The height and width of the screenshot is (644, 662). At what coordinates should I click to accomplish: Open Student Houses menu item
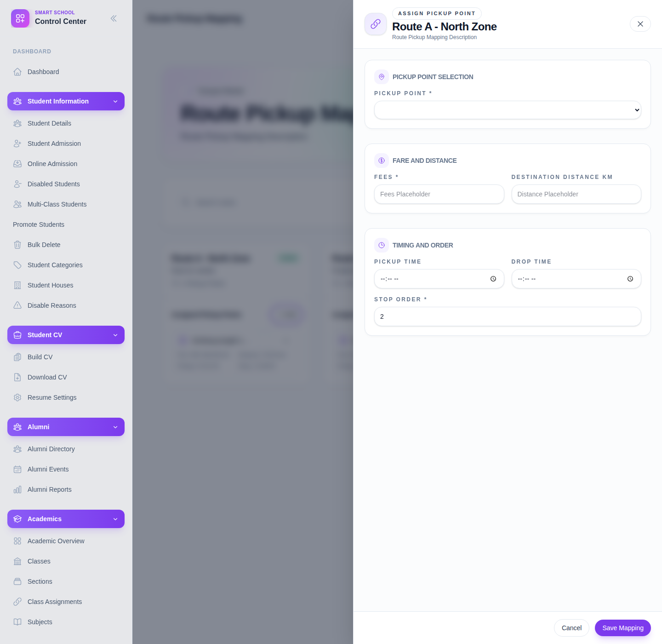click(66, 285)
